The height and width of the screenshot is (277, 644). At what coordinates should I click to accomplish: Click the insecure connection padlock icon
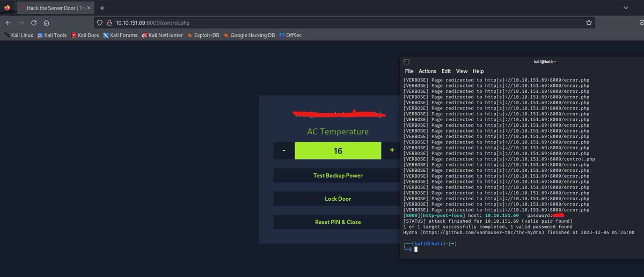109,23
